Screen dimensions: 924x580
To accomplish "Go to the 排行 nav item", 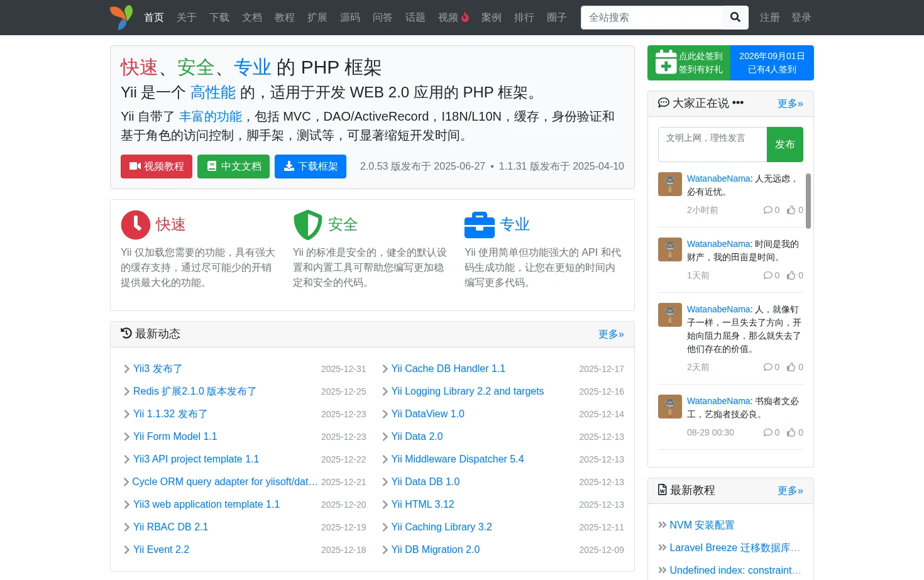I will (524, 18).
